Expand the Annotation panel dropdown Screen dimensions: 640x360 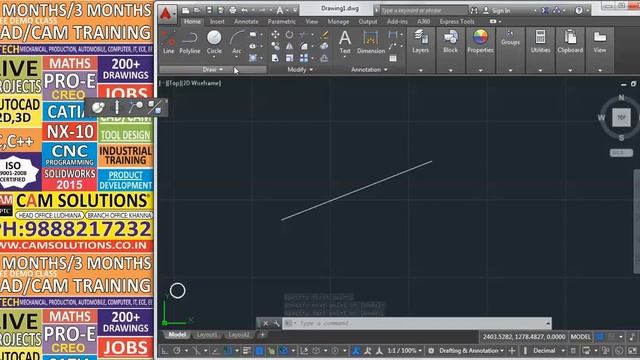pyautogui.click(x=369, y=70)
